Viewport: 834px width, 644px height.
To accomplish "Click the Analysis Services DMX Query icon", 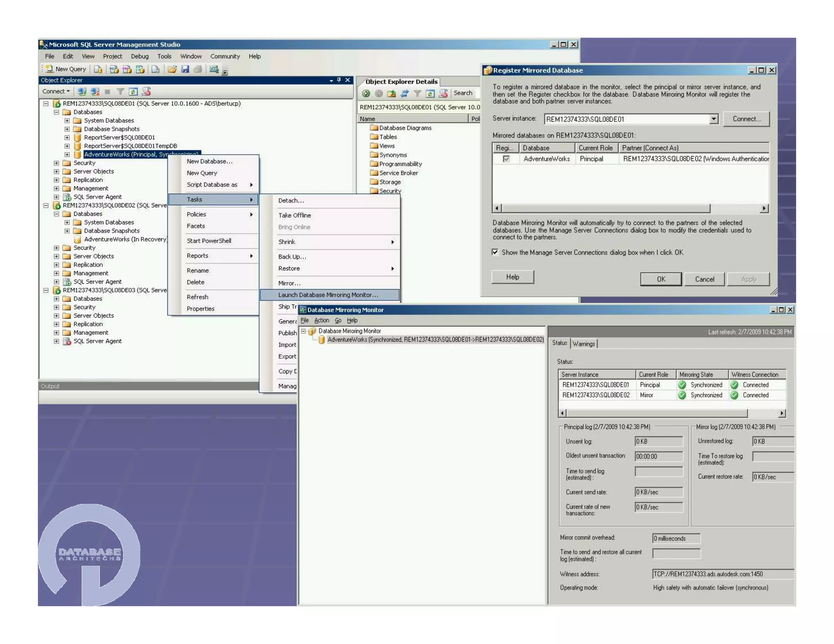I will click(127, 69).
